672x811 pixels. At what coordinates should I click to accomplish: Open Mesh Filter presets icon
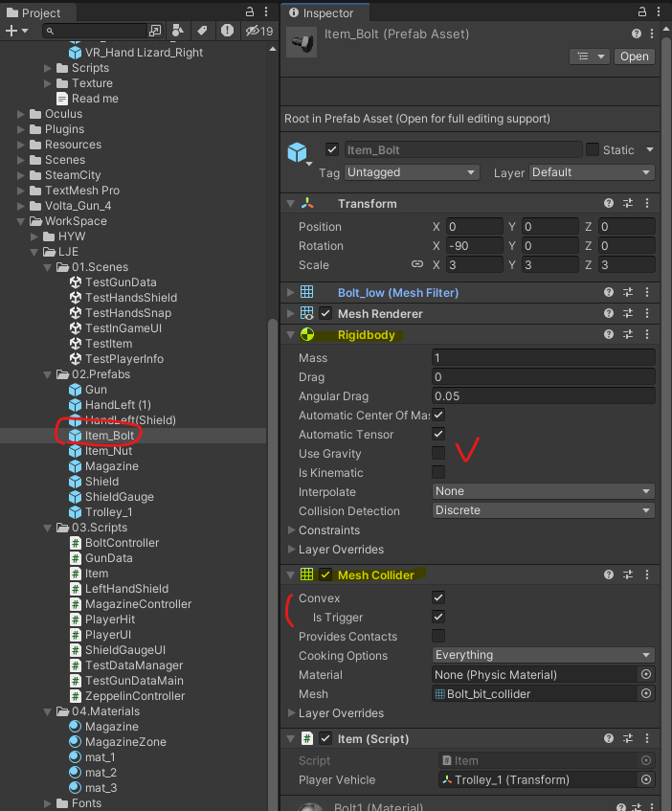coord(628,292)
